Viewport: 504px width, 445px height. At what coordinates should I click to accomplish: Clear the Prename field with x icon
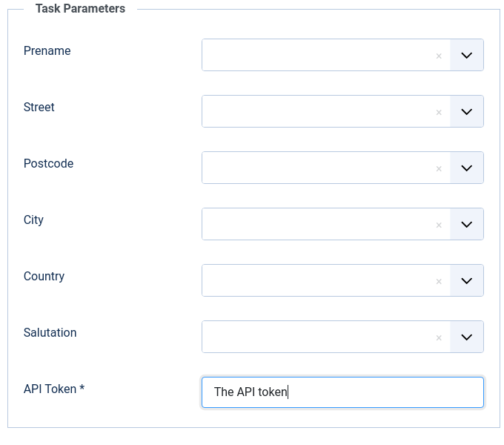click(439, 56)
